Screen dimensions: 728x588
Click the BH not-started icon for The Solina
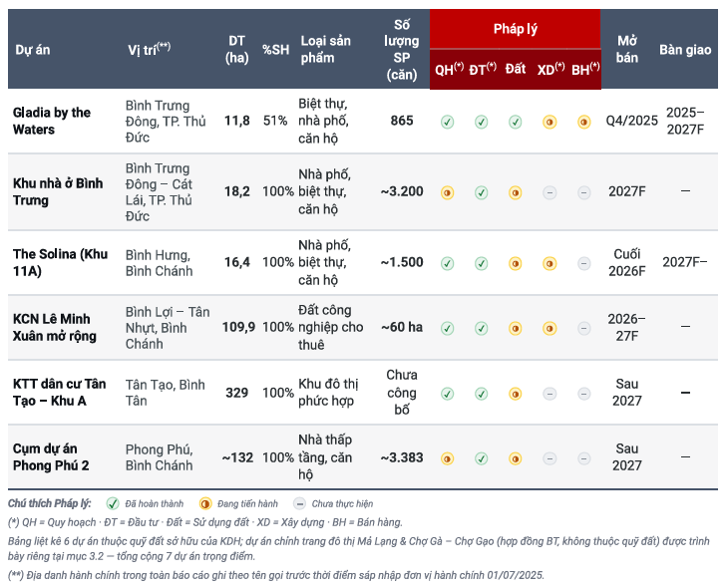(584, 263)
